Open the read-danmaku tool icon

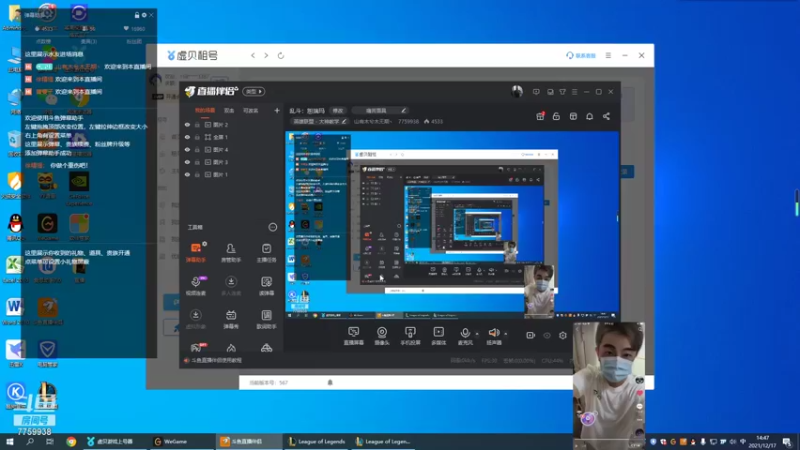[x=266, y=286]
